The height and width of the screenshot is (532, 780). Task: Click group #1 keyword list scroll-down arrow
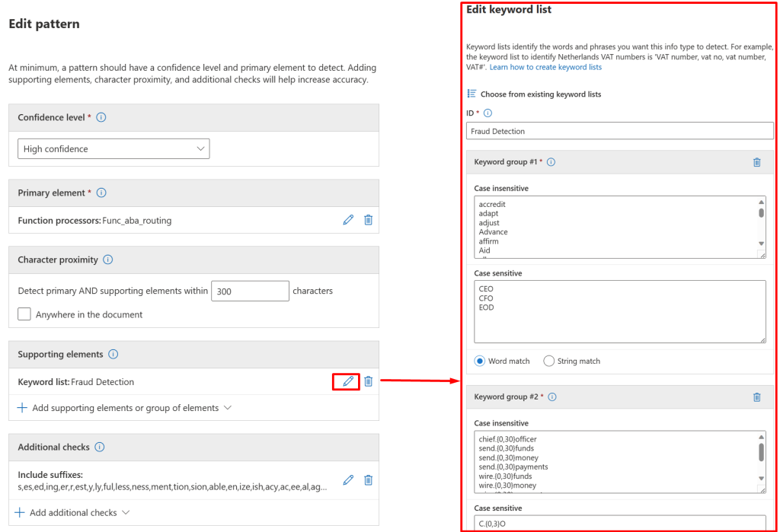(761, 244)
